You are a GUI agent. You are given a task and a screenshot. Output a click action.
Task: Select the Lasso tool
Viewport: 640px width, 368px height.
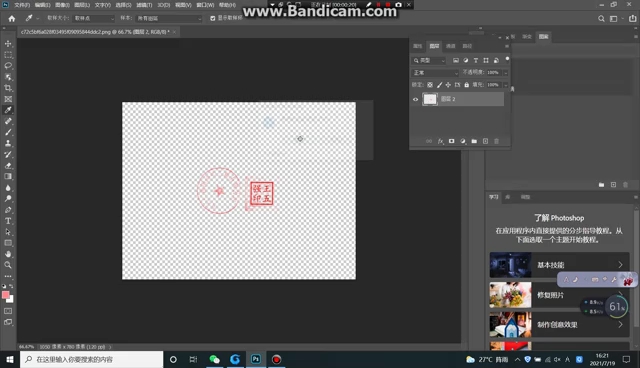tap(8, 65)
